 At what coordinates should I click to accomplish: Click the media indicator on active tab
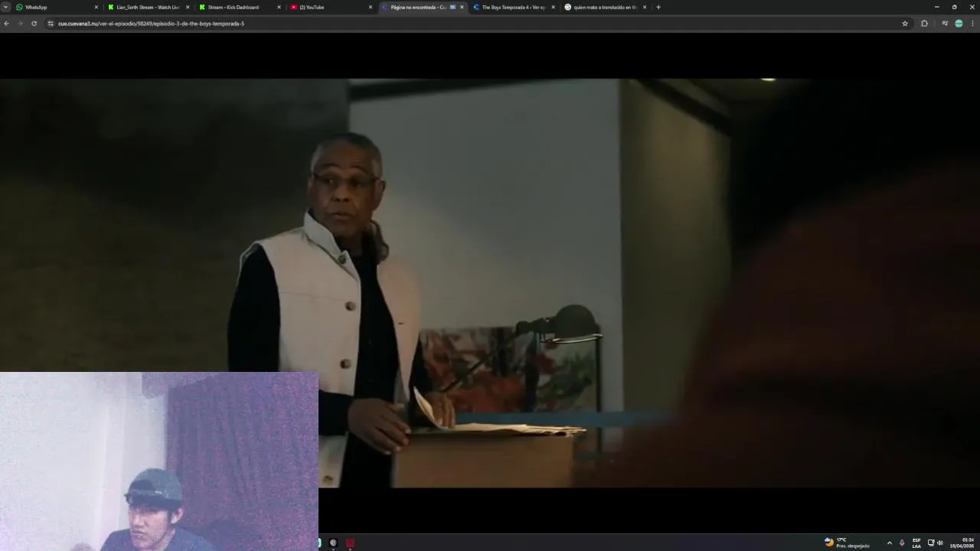tap(452, 7)
